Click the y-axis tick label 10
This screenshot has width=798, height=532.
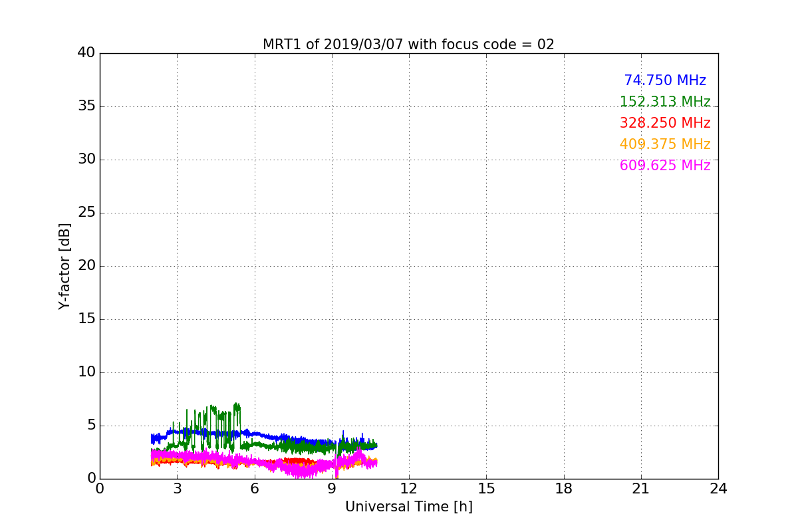point(86,372)
